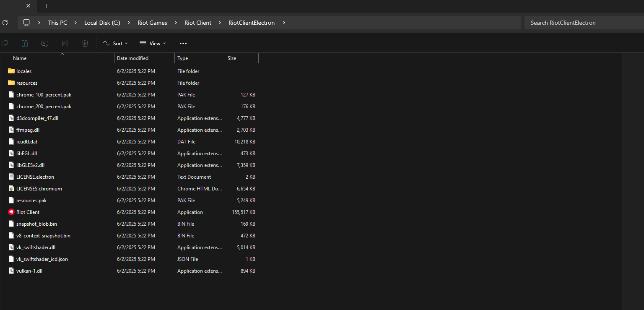Navigate to Riot Client breadcrumb
The height and width of the screenshot is (310, 644).
coord(198,23)
